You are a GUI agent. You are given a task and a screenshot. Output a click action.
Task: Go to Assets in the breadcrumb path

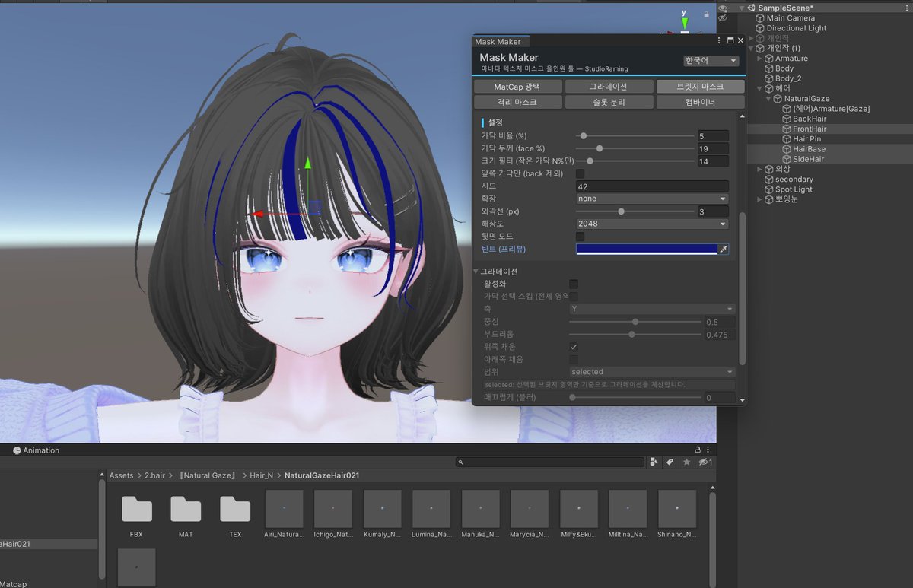point(121,475)
